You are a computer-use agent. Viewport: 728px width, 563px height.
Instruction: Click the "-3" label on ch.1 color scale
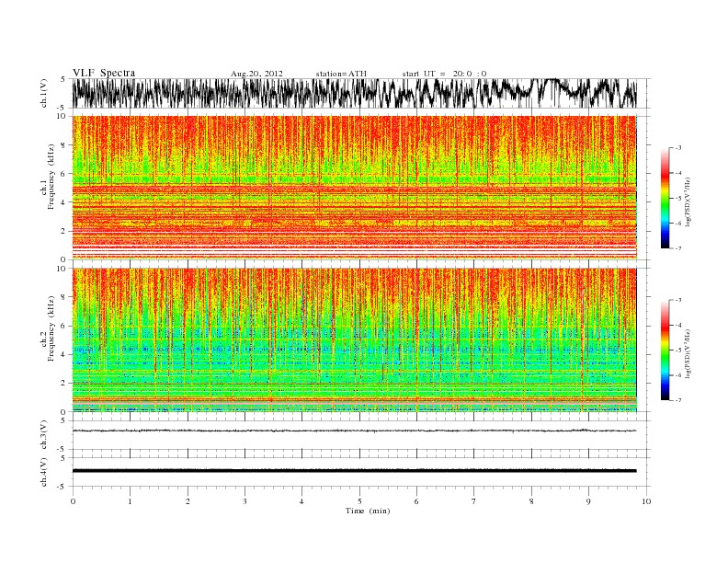[678, 148]
